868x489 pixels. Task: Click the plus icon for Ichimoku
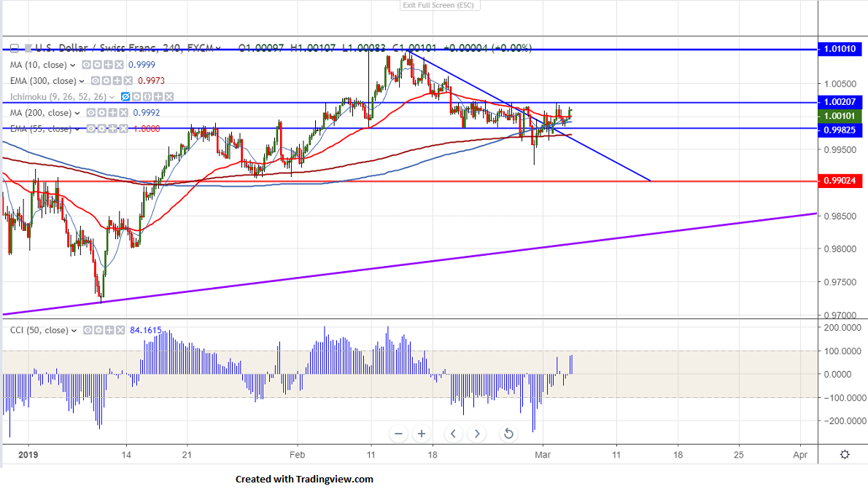pos(158,96)
